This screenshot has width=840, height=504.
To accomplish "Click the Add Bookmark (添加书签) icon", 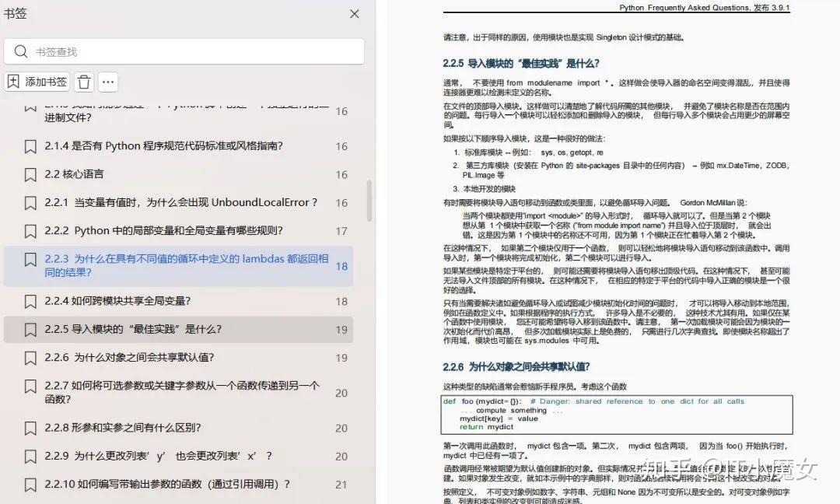I will coord(37,81).
